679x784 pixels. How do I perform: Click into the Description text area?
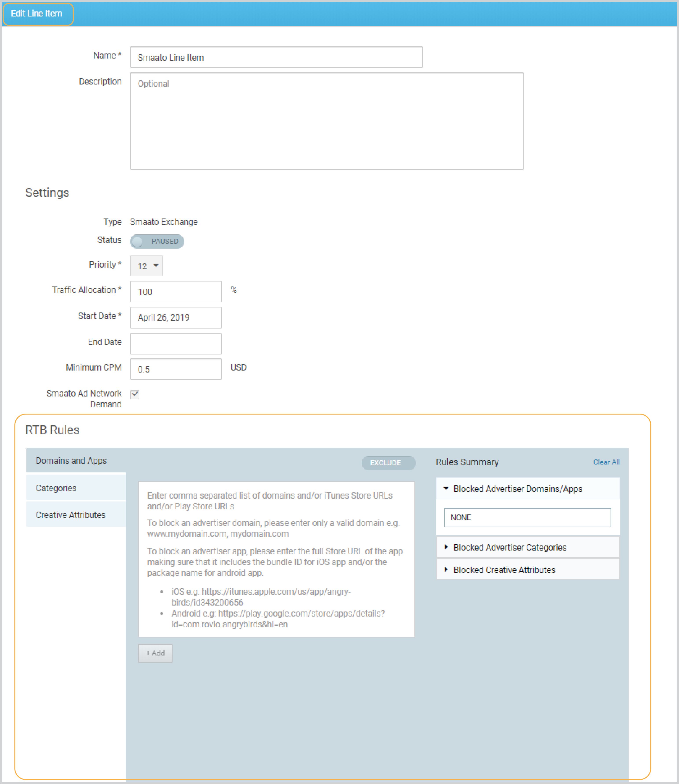pos(327,121)
